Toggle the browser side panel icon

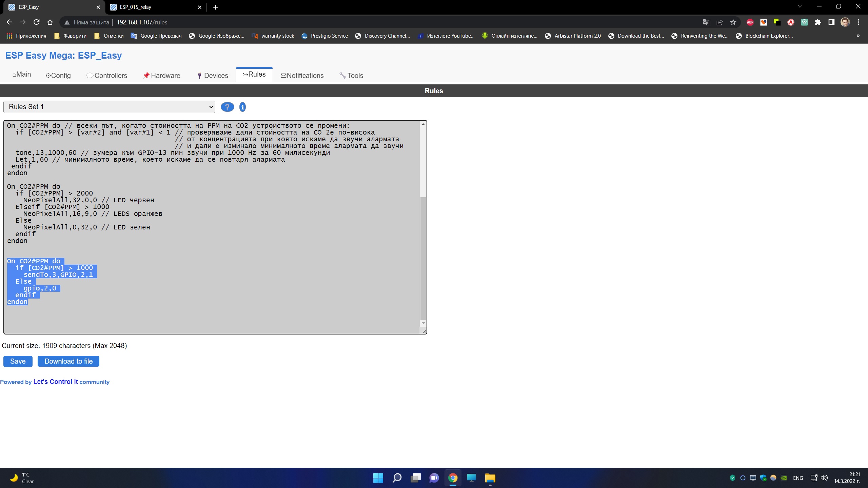831,22
